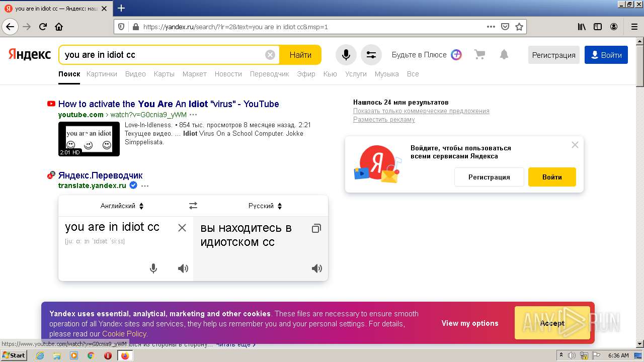Open Firefox account icon
The image size is (644, 362).
coord(614,27)
